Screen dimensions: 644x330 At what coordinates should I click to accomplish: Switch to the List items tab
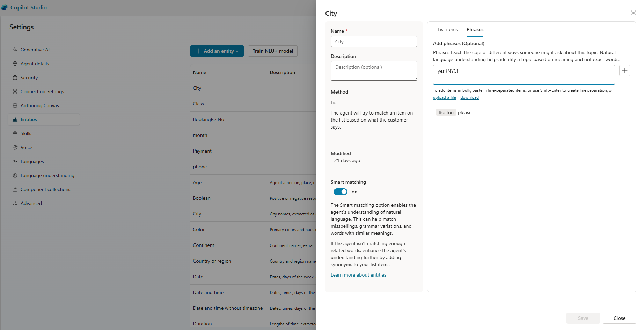pyautogui.click(x=447, y=30)
